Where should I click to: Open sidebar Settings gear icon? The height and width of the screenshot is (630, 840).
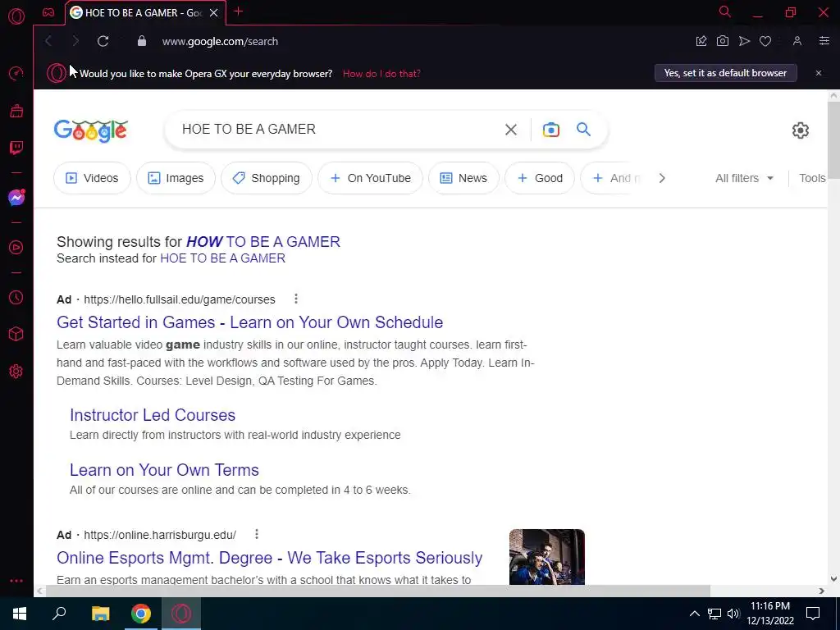[16, 372]
